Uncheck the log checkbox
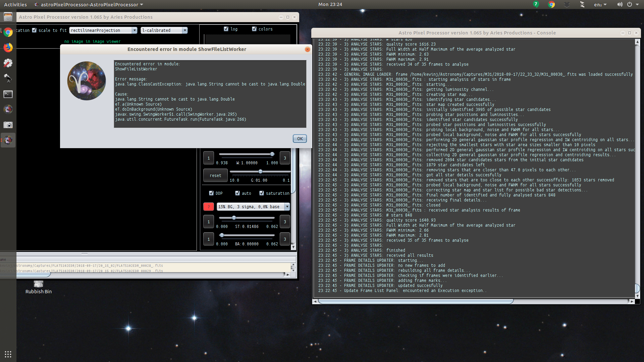The width and height of the screenshot is (644, 362). coord(226,29)
